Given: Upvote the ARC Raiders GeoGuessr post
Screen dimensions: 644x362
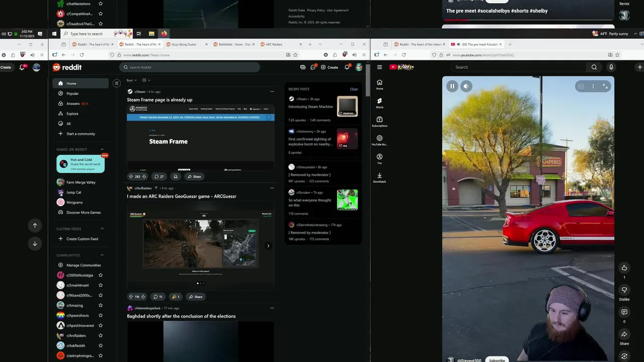Looking at the screenshot, I should point(131,297).
